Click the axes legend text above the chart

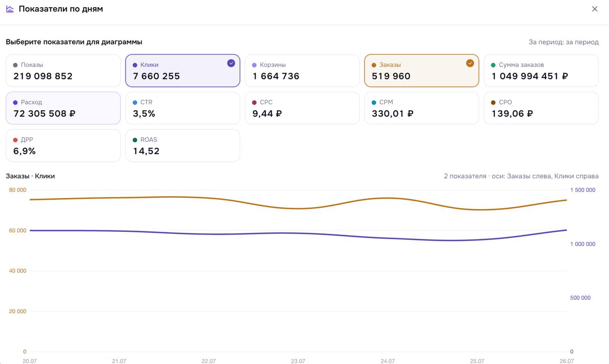click(x=521, y=176)
